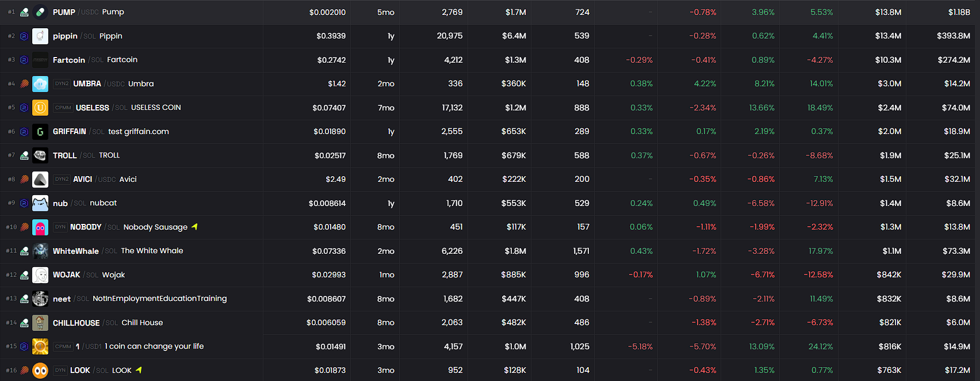Click the striped DEX icon in UMBRA row
980x381 pixels.
point(24,84)
